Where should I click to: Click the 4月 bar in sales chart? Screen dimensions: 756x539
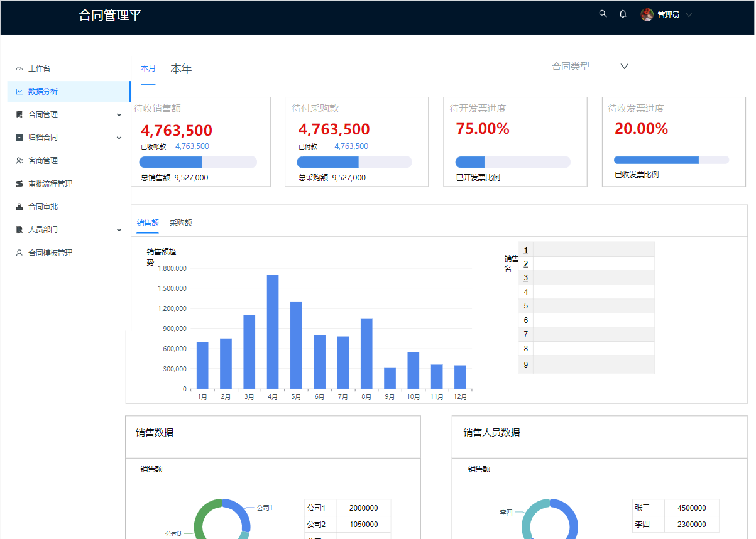coord(273,332)
